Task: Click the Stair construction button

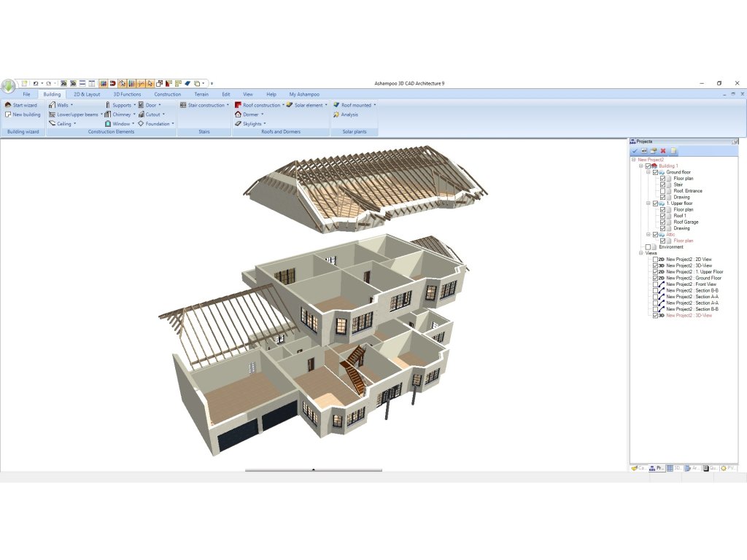Action: coord(203,105)
